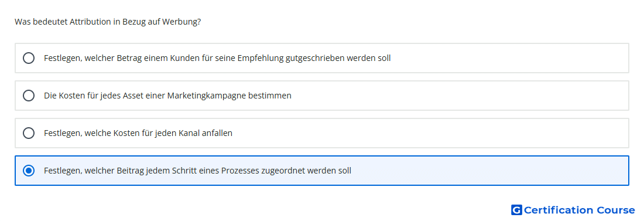Image resolution: width=644 pixels, height=221 pixels.
Task: Click the answer text 'Festlegen, welcher Beitrag jedem Schritt'
Action: click(197, 171)
